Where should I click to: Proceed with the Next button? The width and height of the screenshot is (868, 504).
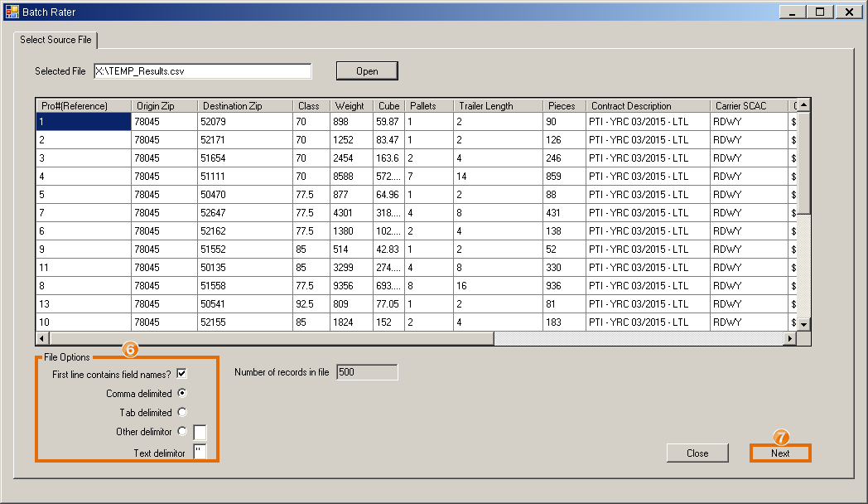[x=780, y=453]
